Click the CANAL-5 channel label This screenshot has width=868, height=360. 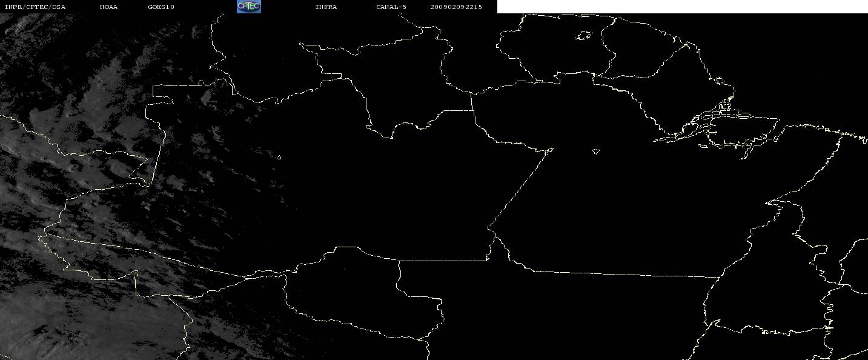coord(391,7)
